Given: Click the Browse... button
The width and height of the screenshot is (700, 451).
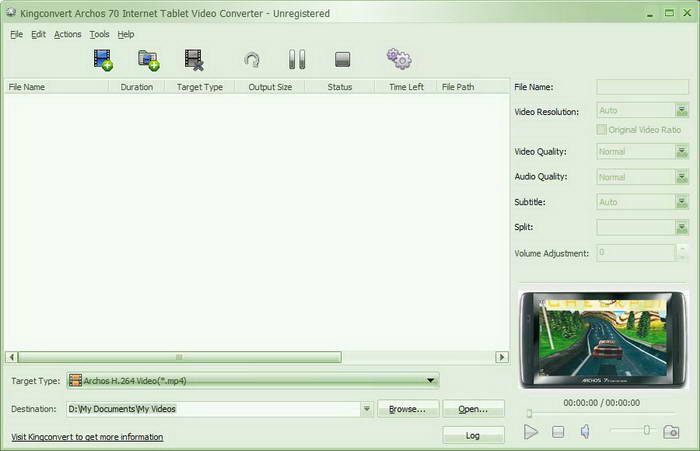Looking at the screenshot, I should pos(408,409).
